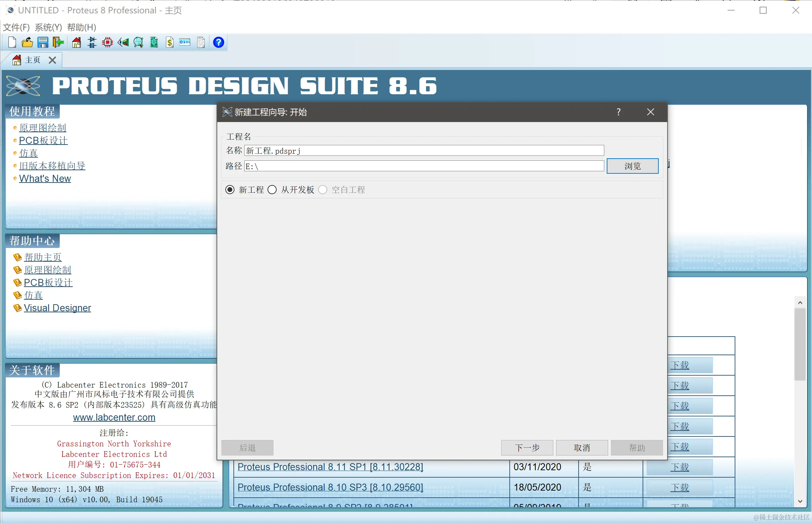This screenshot has width=812, height=523.
Task: Open a project with the folder icon
Action: (27, 43)
